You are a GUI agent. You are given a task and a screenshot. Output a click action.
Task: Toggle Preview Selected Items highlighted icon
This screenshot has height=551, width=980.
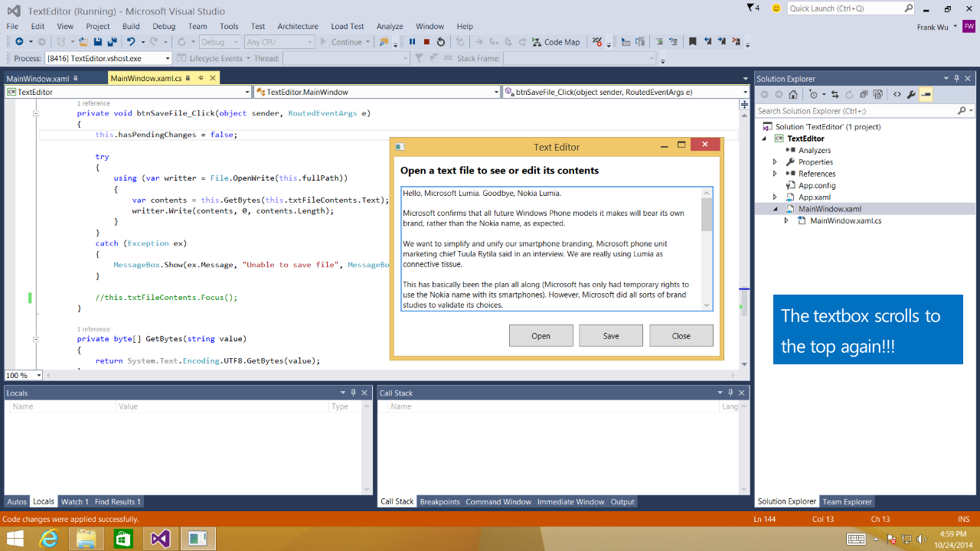926,95
